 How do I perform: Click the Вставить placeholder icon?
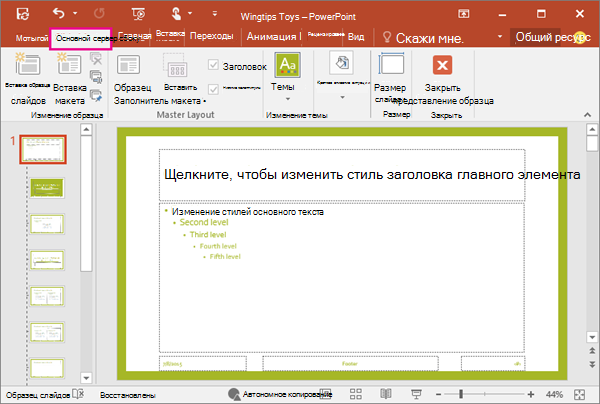click(x=175, y=66)
